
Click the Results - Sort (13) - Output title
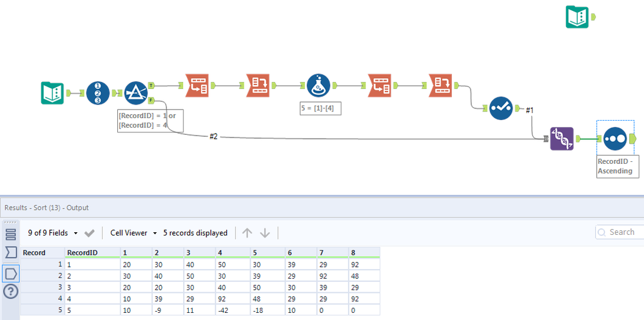click(46, 208)
